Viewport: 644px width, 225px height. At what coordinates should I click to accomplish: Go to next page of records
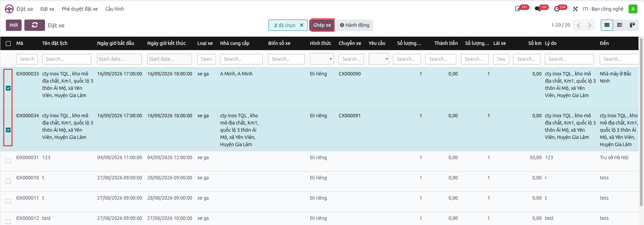(590, 25)
